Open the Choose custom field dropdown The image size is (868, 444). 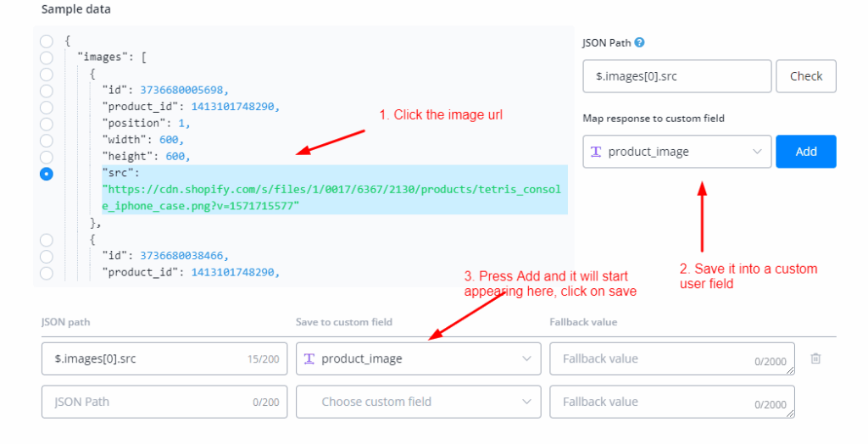point(418,402)
